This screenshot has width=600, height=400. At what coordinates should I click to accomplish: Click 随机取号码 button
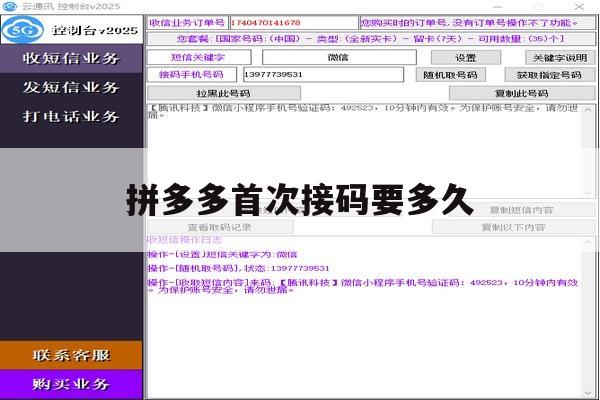[450, 75]
